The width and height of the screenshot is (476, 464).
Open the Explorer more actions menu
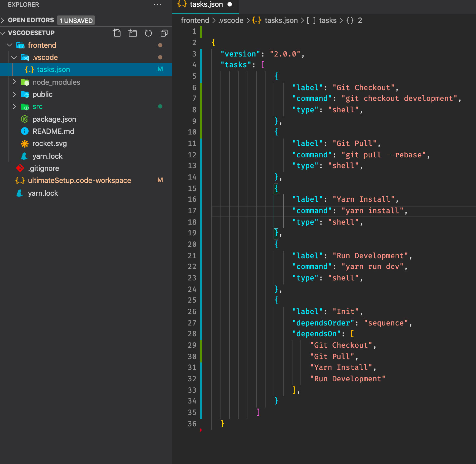pos(157,4)
